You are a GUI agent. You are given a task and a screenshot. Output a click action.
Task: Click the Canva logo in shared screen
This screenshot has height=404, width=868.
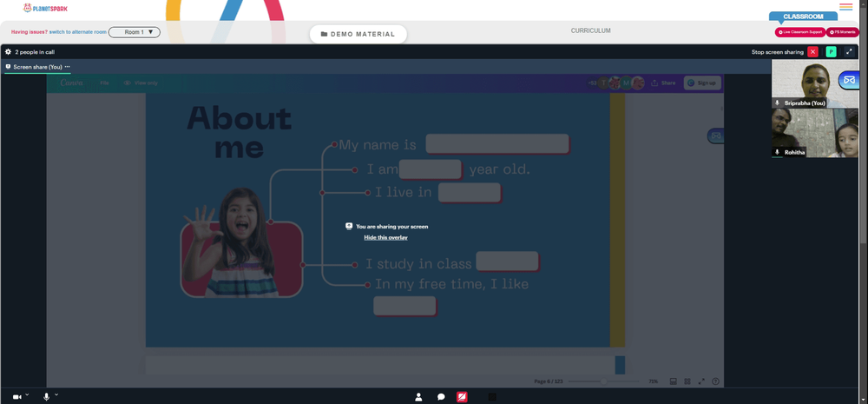pyautogui.click(x=71, y=83)
